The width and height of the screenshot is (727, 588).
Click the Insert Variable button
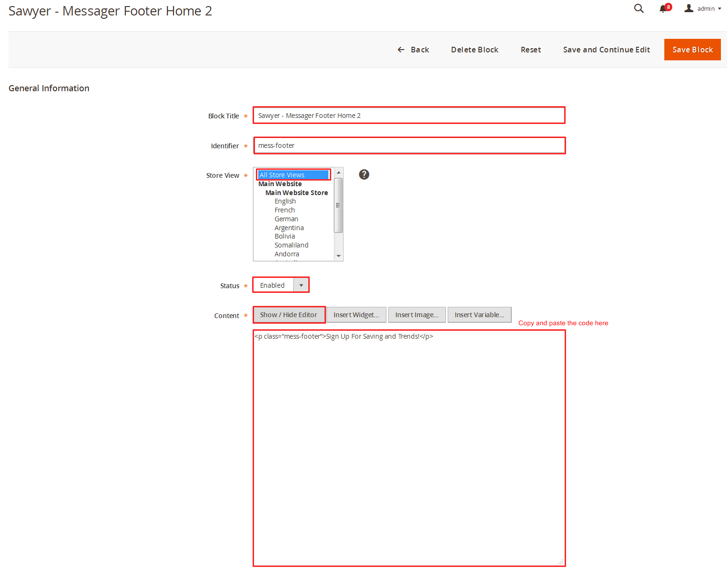coord(479,315)
